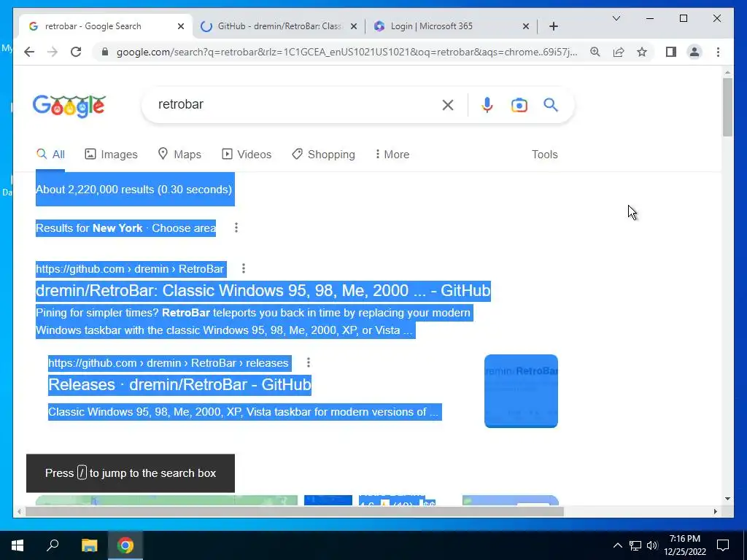Click the vertical page scrollbar thumb
Image resolution: width=747 pixels, height=560 pixels.
[x=727, y=107]
